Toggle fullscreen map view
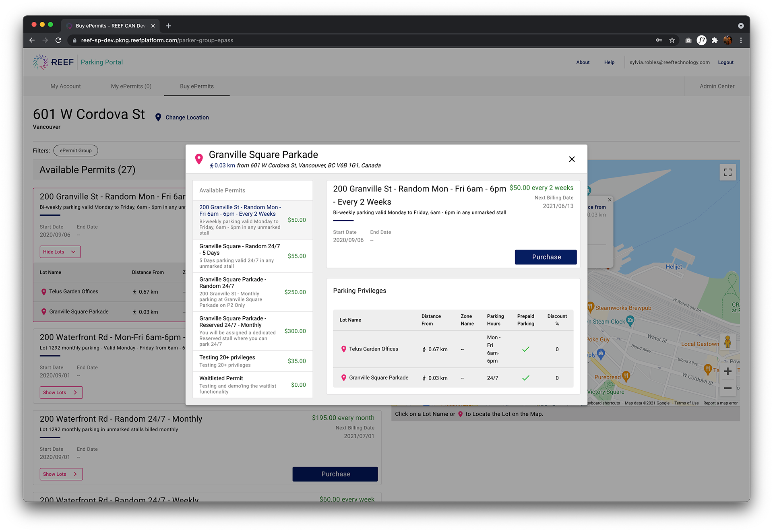773x532 pixels. tap(728, 172)
